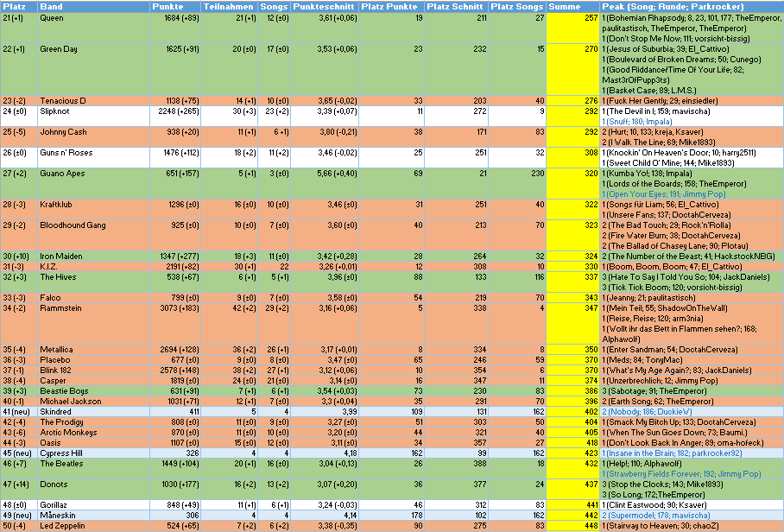Select the 'Iron Maiden' band cell
Viewport: 784px width, 532px height.
93,256
